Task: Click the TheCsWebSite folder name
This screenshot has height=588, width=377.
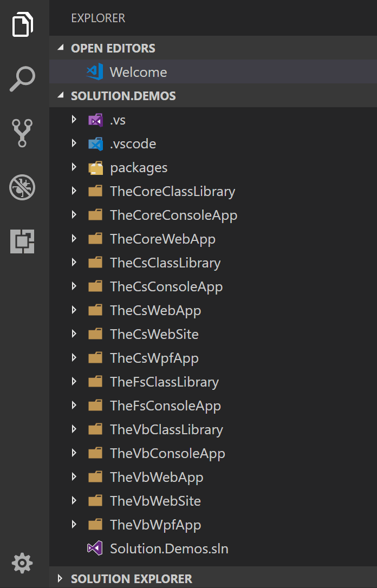Action: (154, 334)
